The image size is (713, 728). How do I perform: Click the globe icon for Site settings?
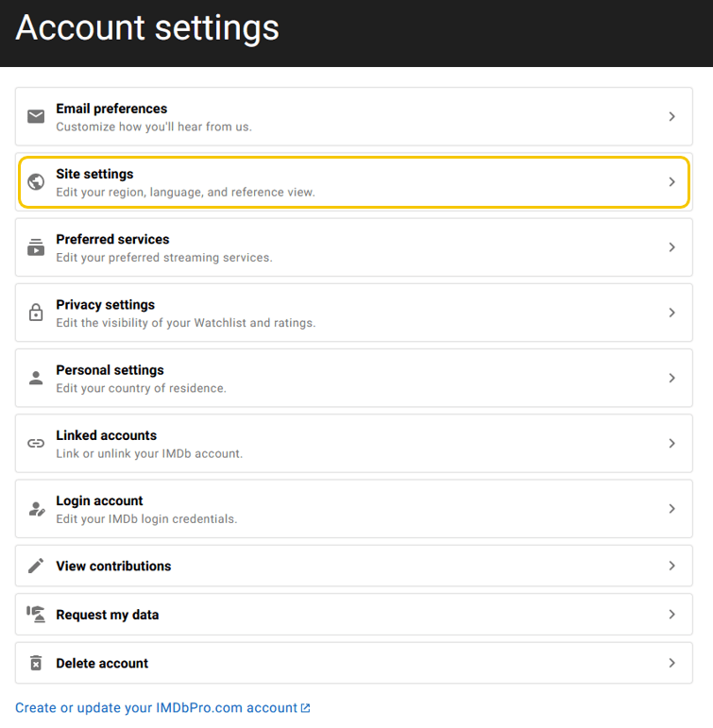[36, 181]
